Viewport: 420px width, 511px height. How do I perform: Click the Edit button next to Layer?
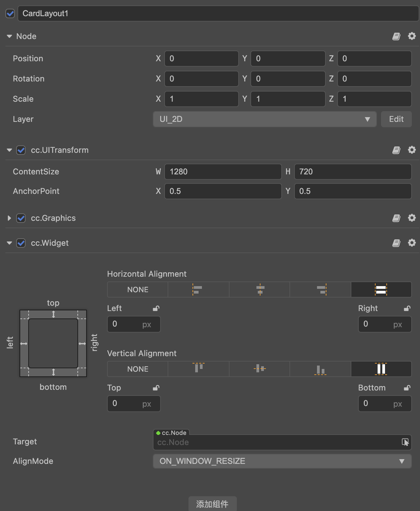pos(396,119)
